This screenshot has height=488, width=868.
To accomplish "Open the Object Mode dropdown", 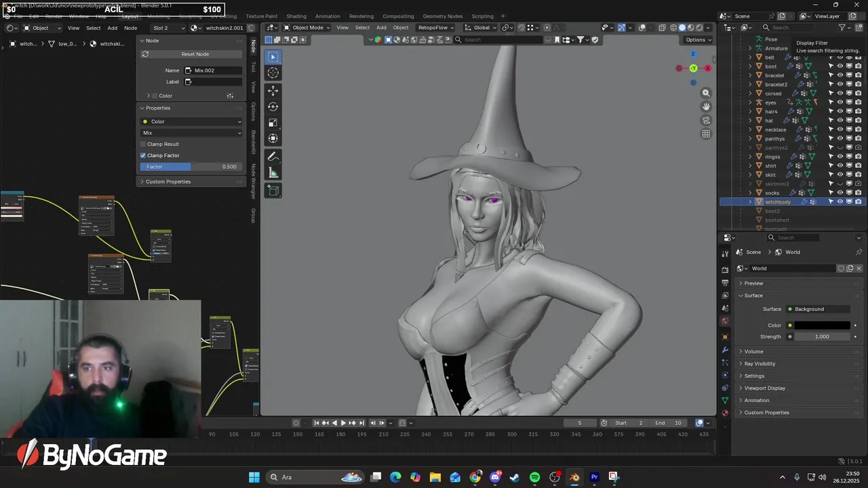I will tap(307, 28).
